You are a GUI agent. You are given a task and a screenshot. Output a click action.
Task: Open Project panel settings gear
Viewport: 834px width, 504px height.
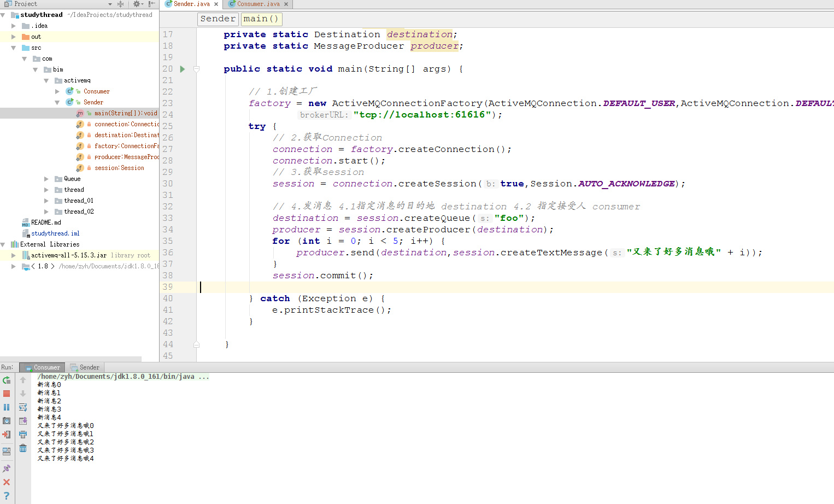point(137,4)
